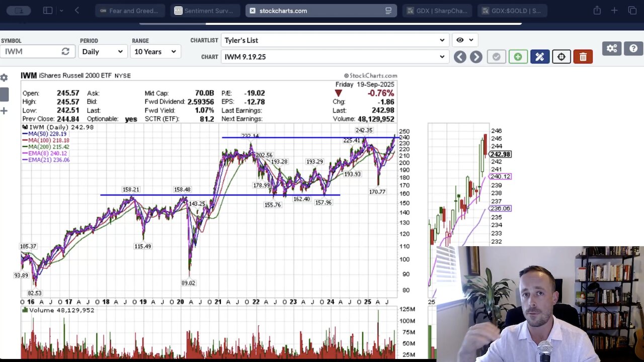
Task: Switch to the Fear and Greed tab
Action: [129, 11]
